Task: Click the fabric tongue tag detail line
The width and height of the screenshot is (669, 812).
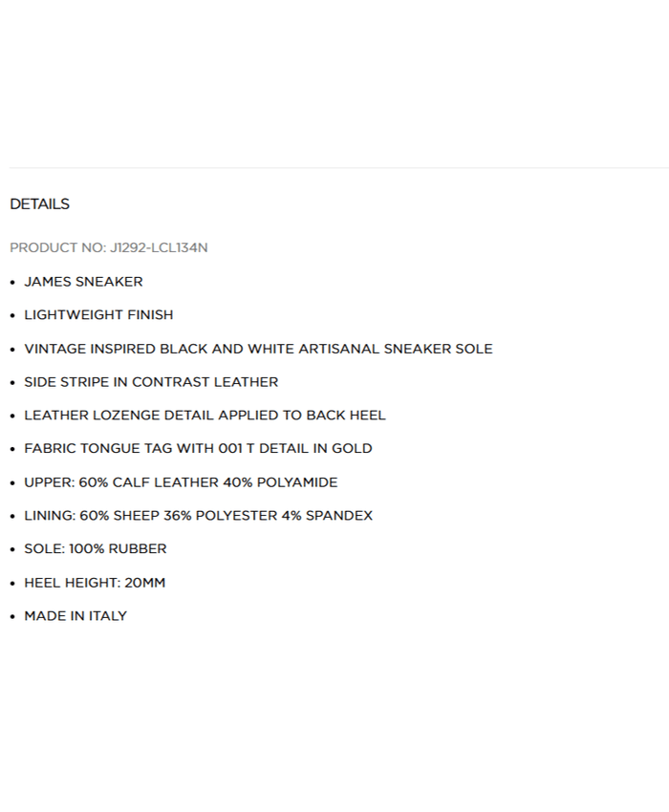Action: click(198, 449)
